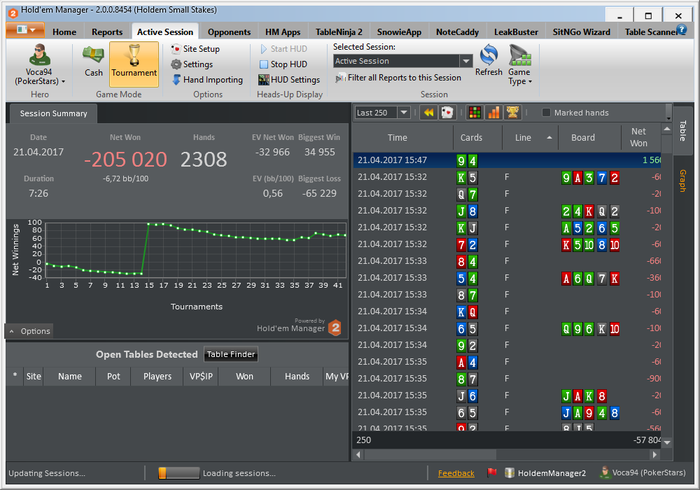
Task: Click the Net Winnings tournament graph
Action: 196,250
